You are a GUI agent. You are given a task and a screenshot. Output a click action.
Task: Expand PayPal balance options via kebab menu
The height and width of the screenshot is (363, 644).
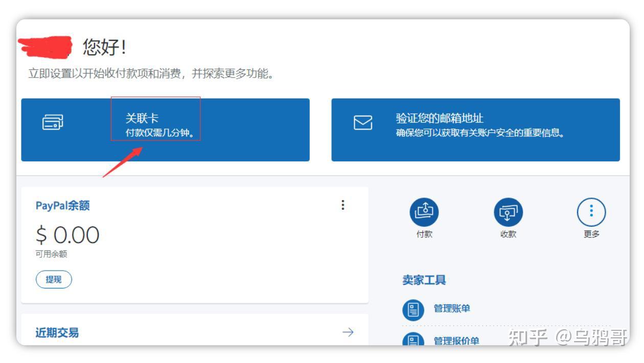pyautogui.click(x=343, y=205)
